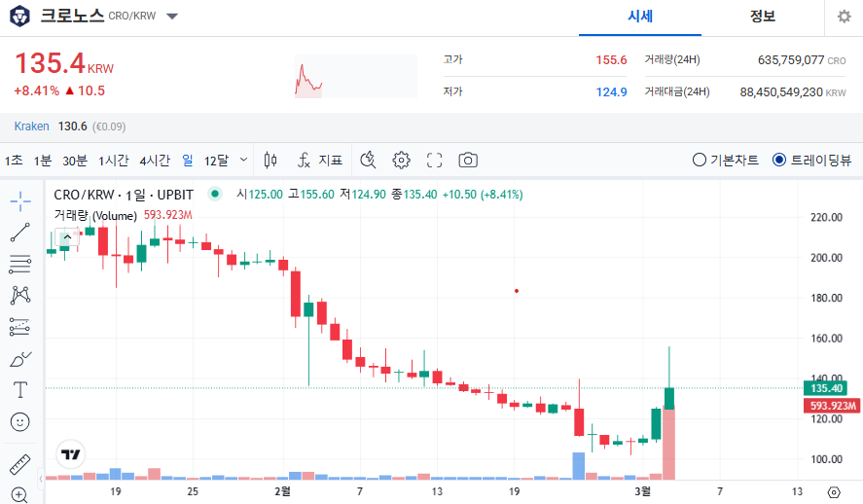The height and width of the screenshot is (504, 863).
Task: Expand the more time intervals dropdown
Action: coord(243,161)
